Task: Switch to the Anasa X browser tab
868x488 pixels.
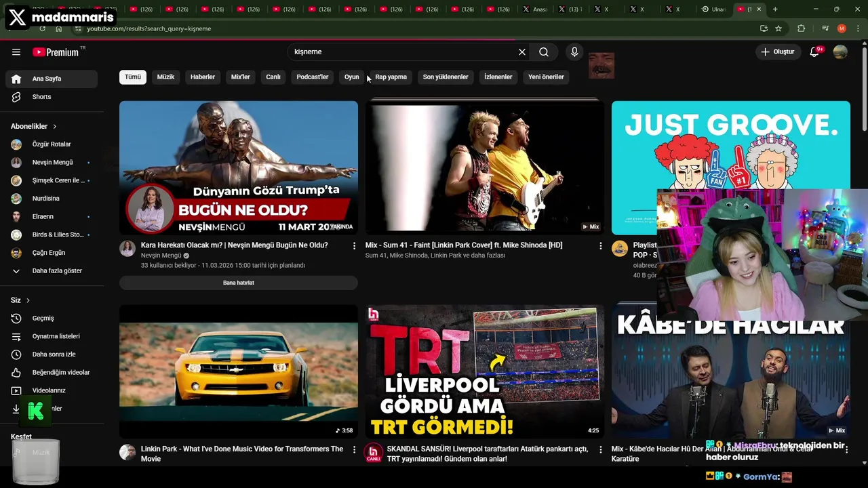Action: pyautogui.click(x=535, y=9)
